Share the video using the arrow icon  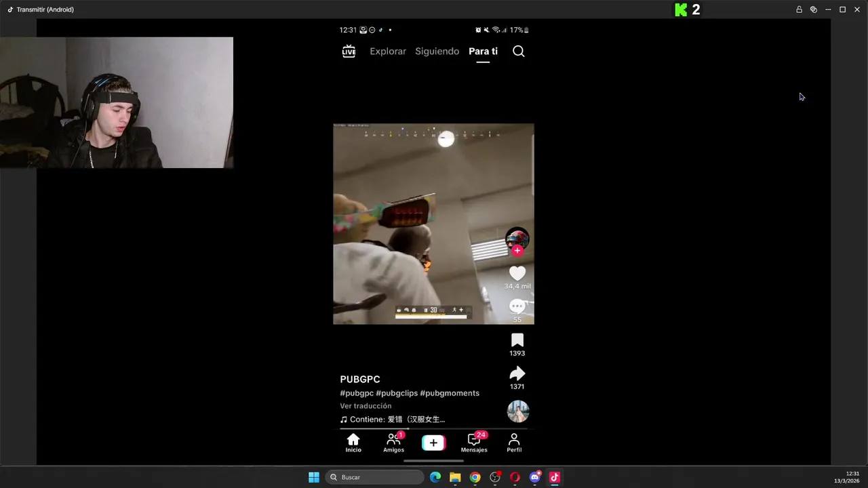click(517, 373)
